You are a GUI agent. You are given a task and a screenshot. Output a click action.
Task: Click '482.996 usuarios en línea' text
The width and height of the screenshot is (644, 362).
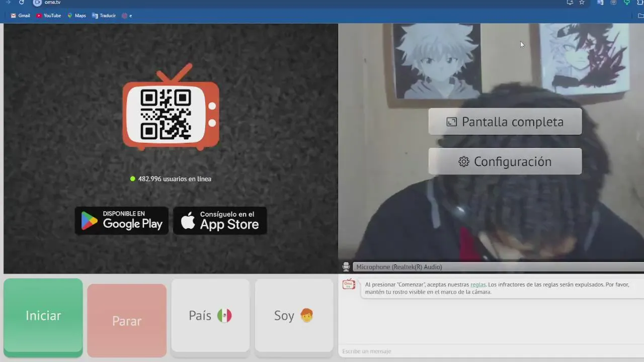(175, 178)
